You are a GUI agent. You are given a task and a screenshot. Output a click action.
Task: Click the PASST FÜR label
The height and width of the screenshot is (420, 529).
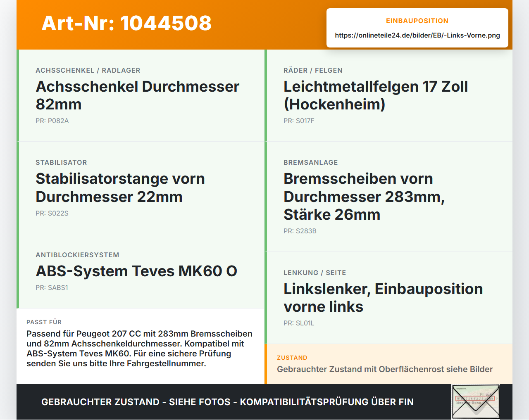point(44,322)
